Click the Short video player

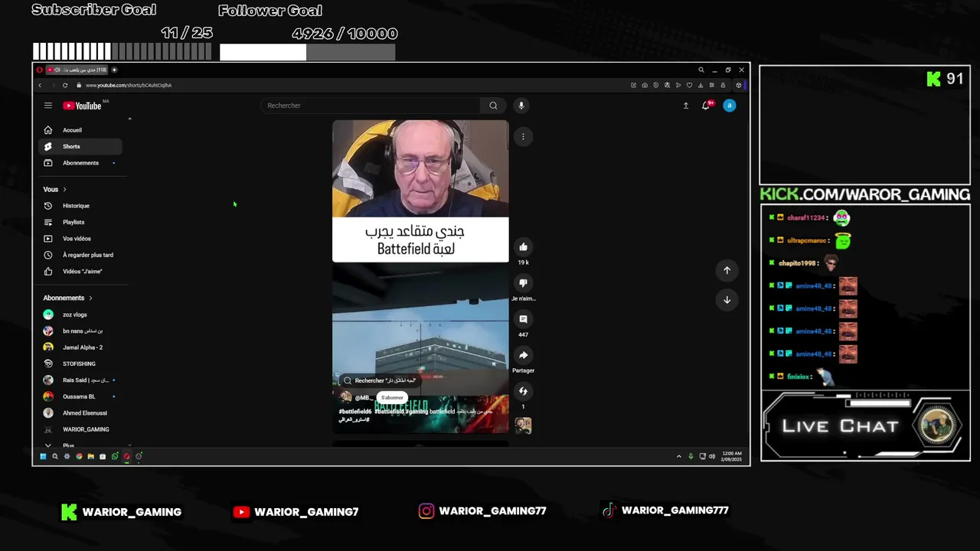point(420,276)
